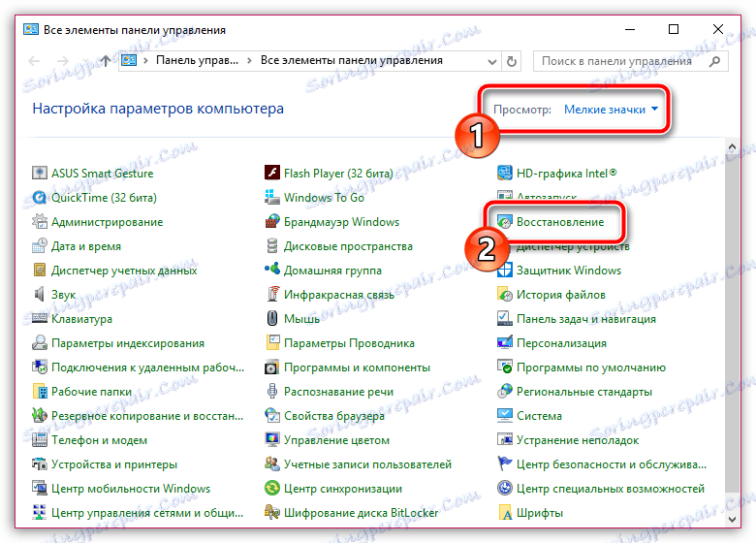The image size is (756, 543).
Task: Click the Control Panel title bar icon
Action: [x=30, y=29]
